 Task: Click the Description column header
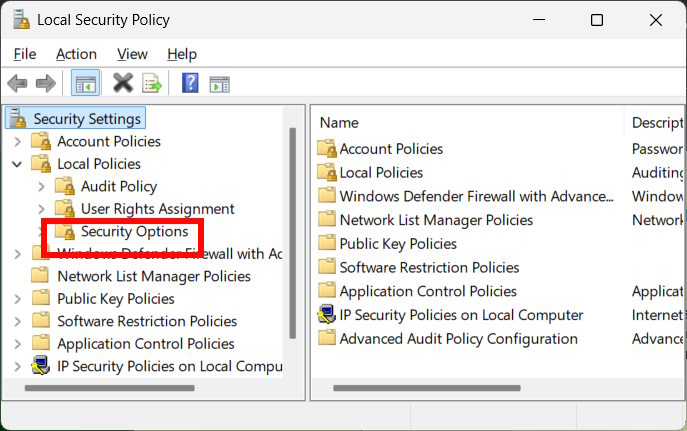tap(655, 122)
